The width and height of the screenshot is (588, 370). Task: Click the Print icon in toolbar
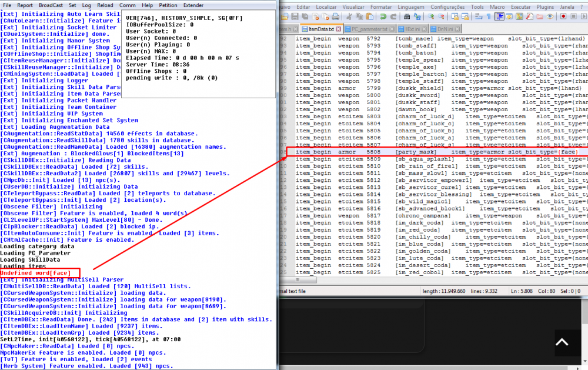click(335, 16)
